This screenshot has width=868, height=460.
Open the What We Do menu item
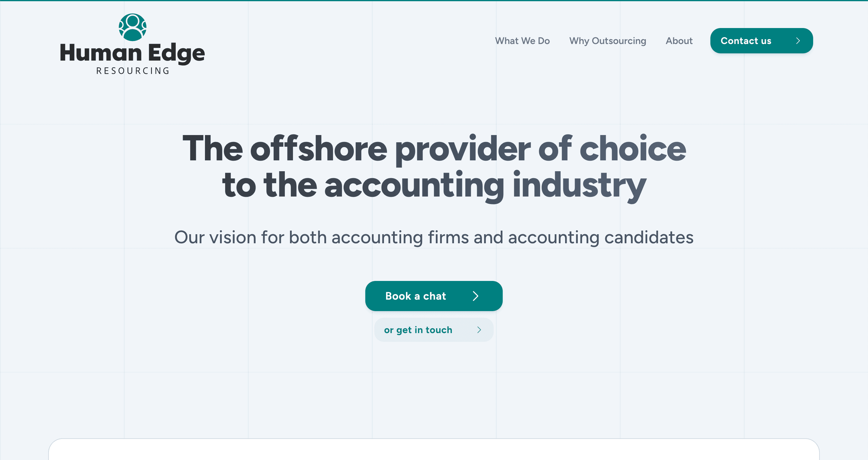[x=522, y=41]
